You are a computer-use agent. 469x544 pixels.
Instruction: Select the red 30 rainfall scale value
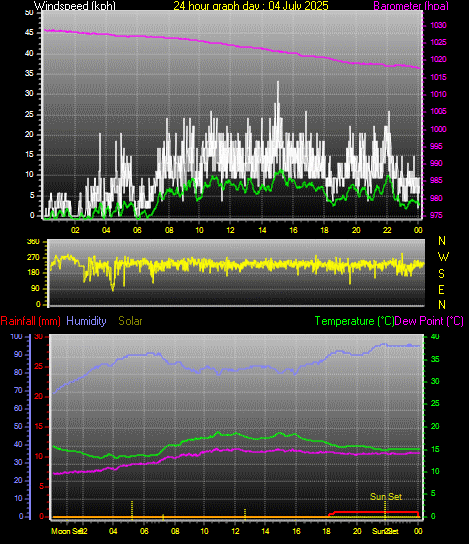[x=39, y=337]
